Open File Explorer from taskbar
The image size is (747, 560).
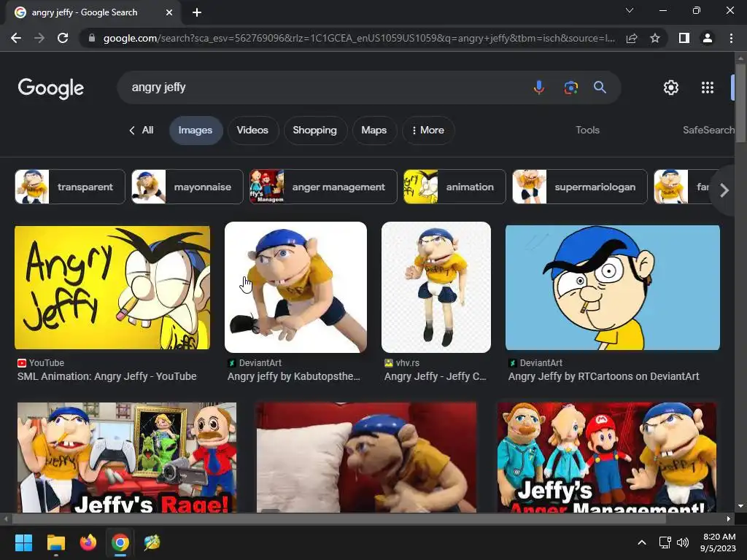point(55,542)
